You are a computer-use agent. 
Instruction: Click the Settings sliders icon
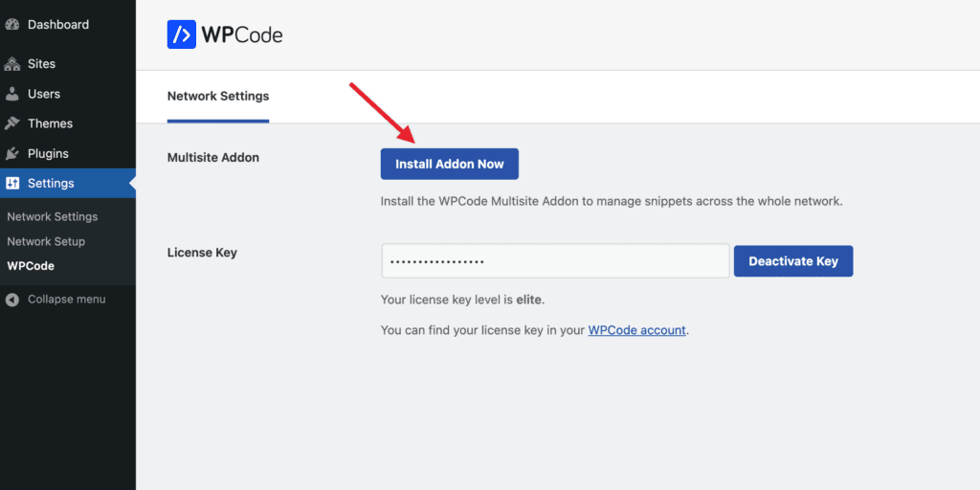pos(11,183)
